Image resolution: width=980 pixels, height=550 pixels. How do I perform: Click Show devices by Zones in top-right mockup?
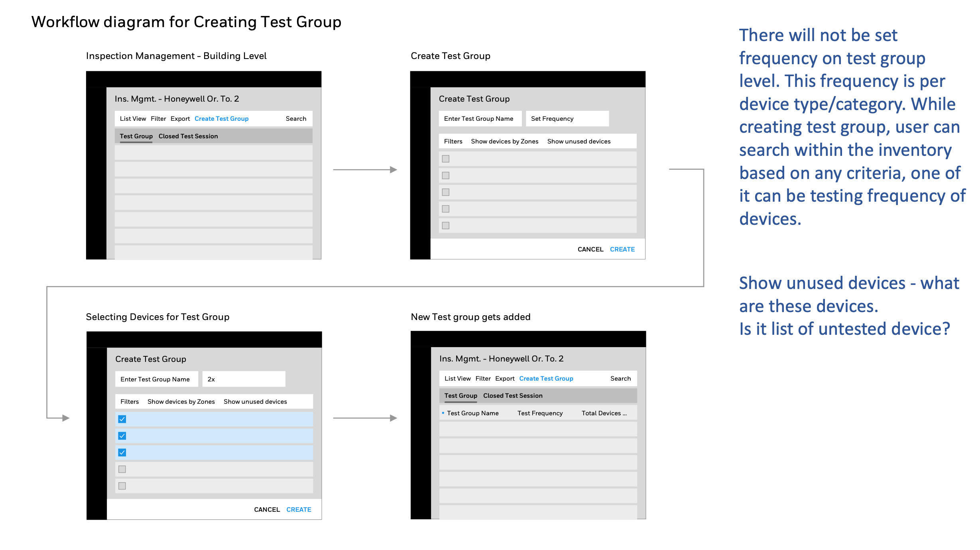coord(504,141)
